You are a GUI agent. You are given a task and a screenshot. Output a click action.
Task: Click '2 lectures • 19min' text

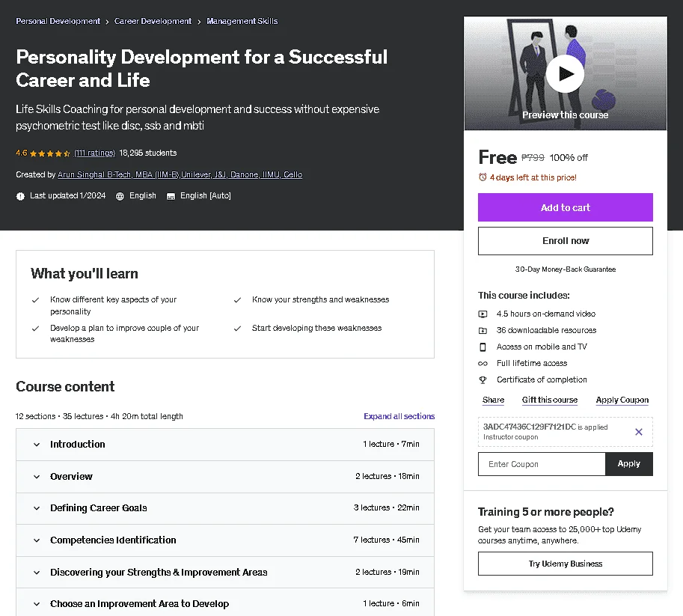pyautogui.click(x=388, y=572)
